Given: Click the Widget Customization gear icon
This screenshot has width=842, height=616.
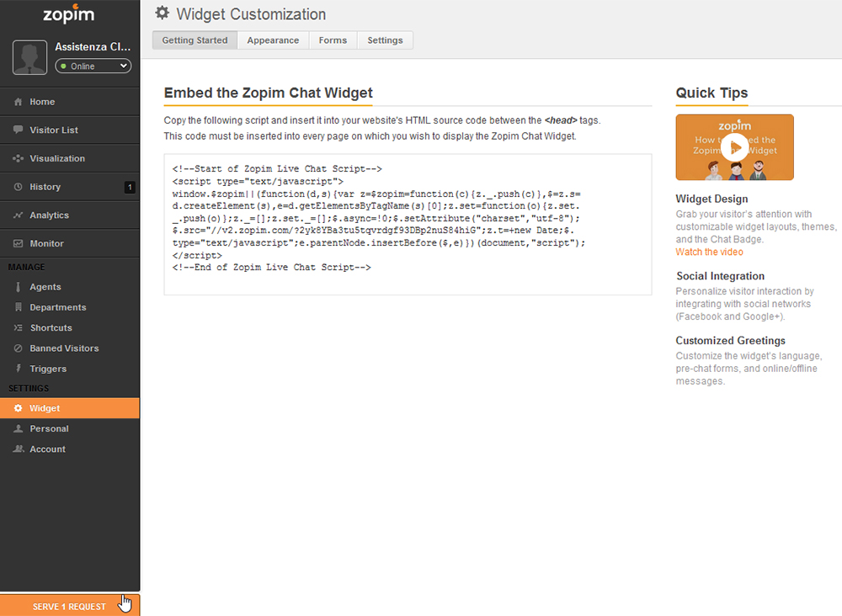Looking at the screenshot, I should (163, 13).
